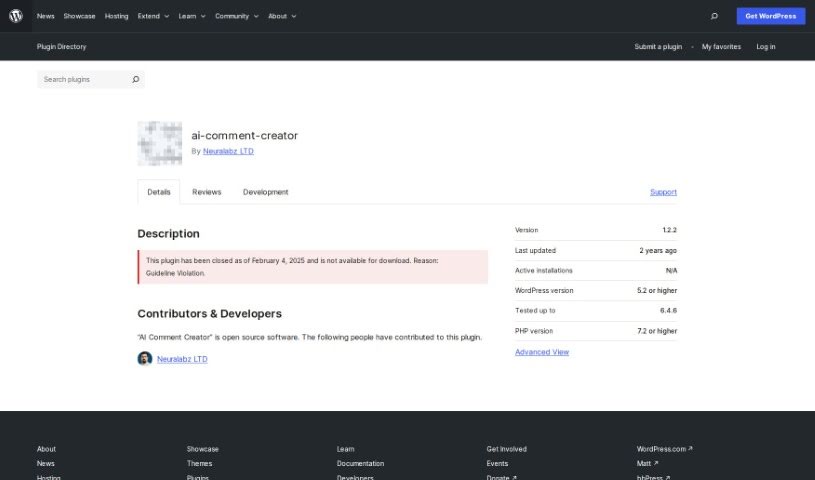Click the footer Learn link

pyautogui.click(x=346, y=449)
